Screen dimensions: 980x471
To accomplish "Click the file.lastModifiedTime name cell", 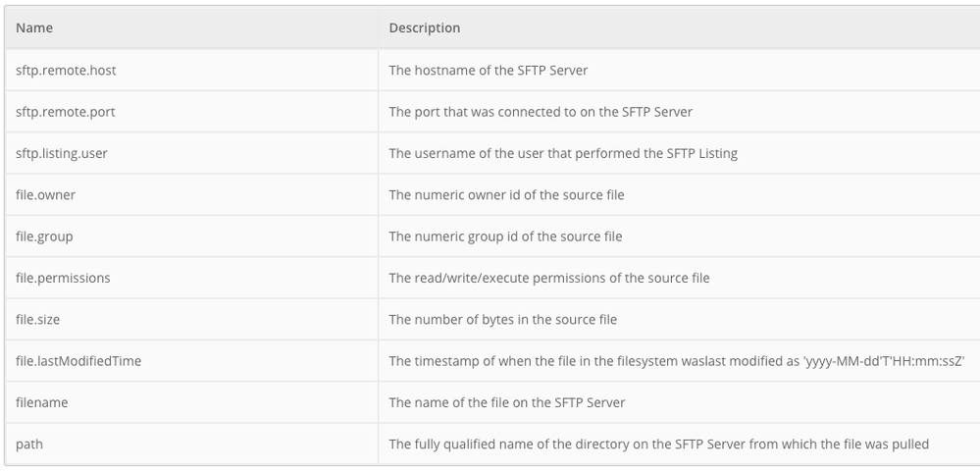I will [78, 361].
